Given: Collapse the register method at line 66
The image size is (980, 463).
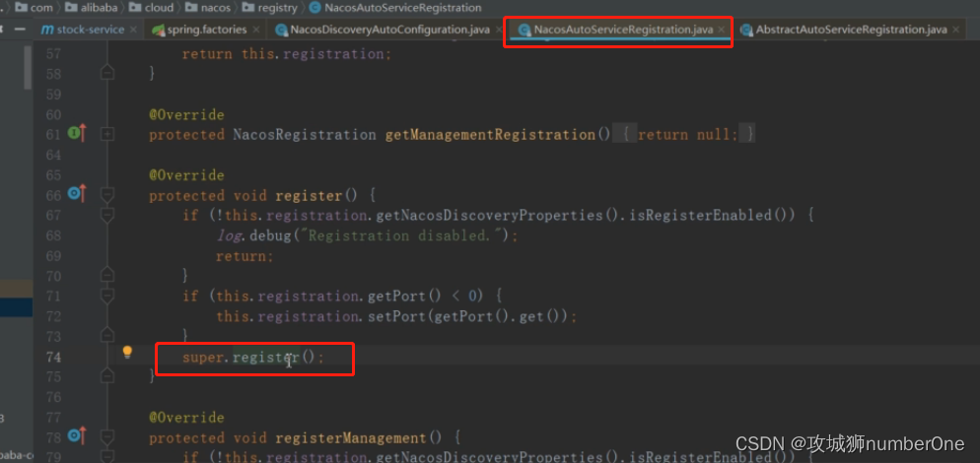Looking at the screenshot, I should tap(107, 196).
